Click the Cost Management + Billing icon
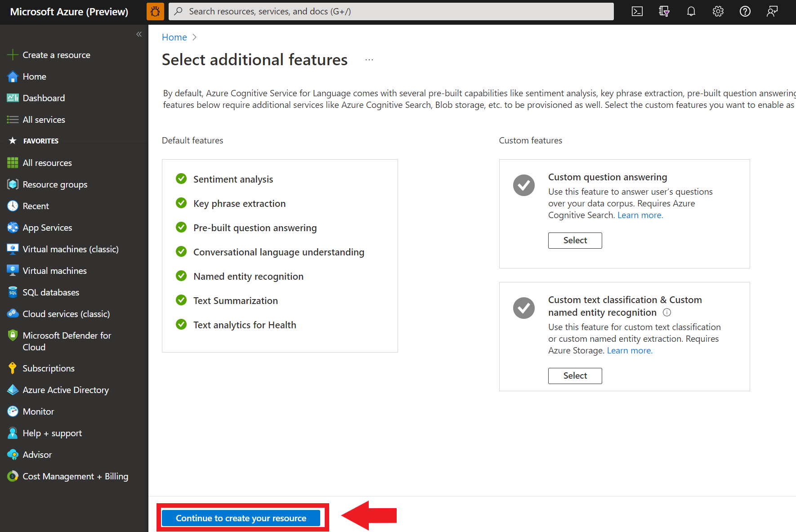Viewport: 796px width, 532px height. coord(13,476)
